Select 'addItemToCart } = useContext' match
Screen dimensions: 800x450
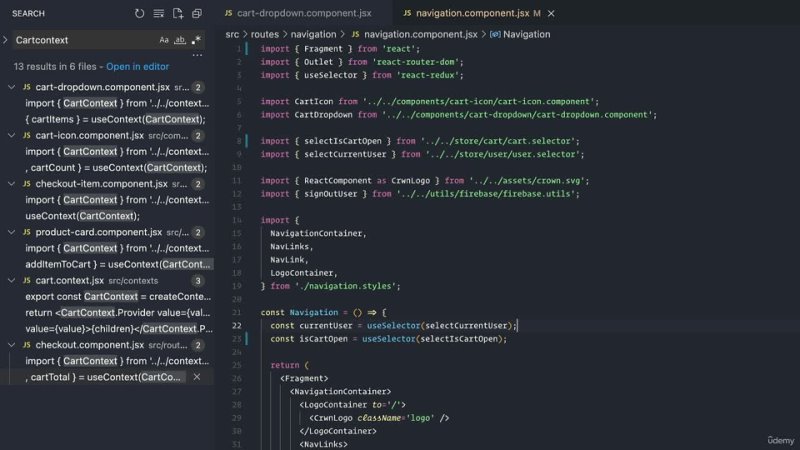click(118, 264)
